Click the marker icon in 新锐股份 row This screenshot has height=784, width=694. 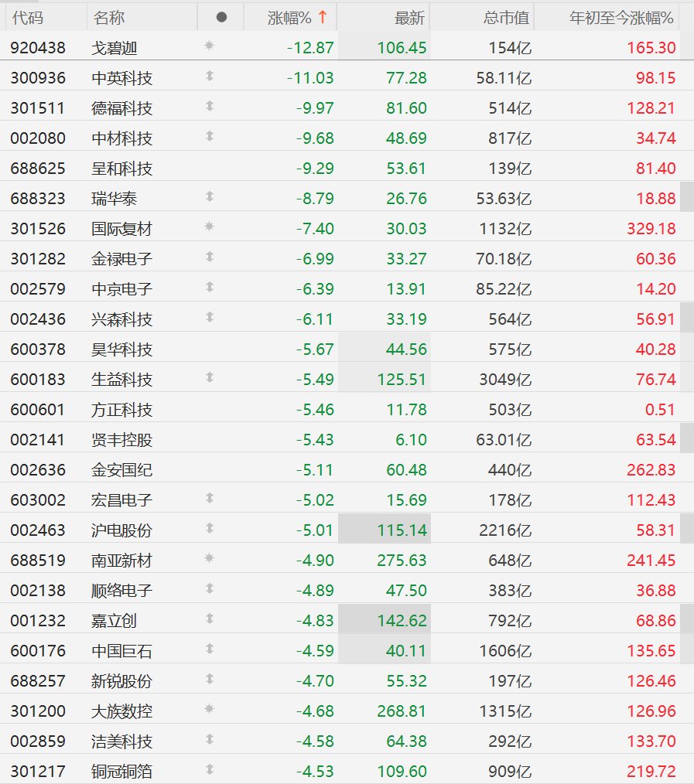(210, 679)
